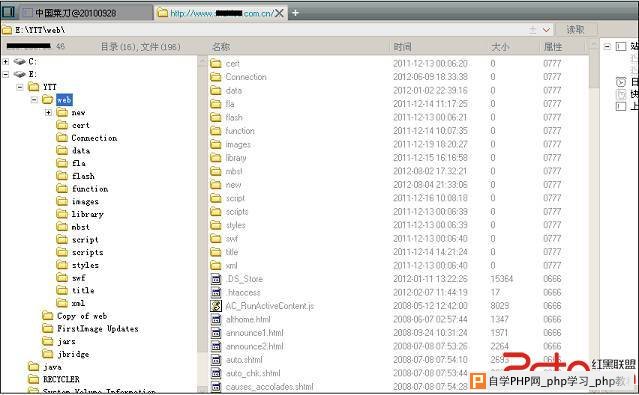The width and height of the screenshot is (639, 395).
Task: Click the announce1.html file icon
Action: (216, 333)
